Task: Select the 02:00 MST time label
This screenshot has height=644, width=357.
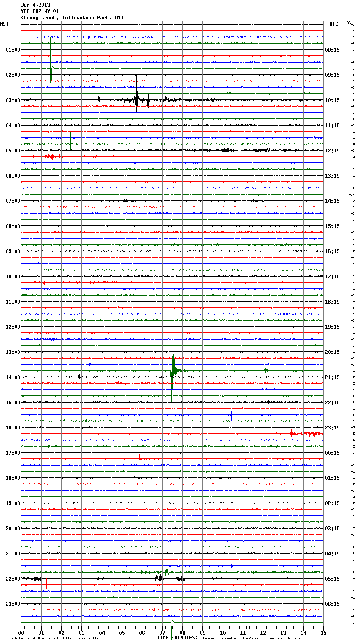Action: click(x=13, y=75)
